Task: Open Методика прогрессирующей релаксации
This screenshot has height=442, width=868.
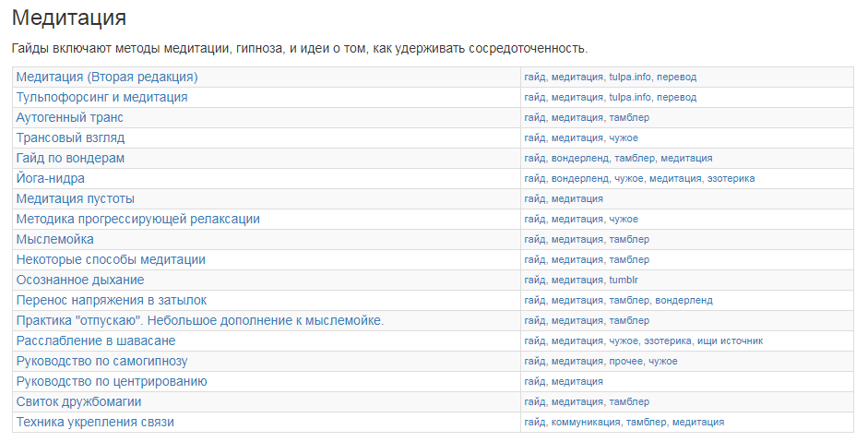Action: tap(137, 220)
